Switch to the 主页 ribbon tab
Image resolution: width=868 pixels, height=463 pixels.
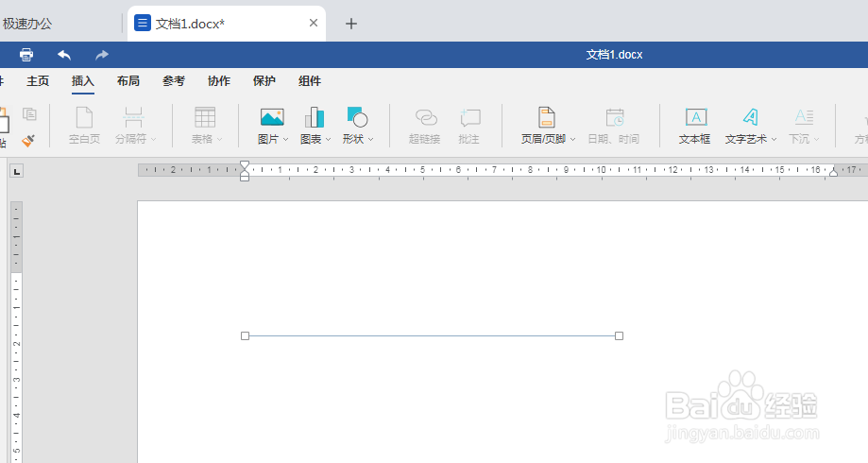pyautogui.click(x=38, y=81)
